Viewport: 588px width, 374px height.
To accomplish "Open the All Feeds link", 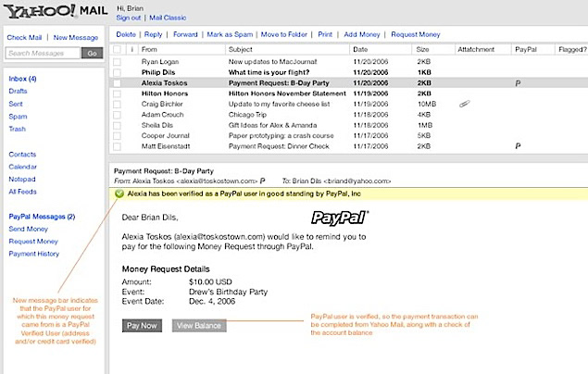I will point(22,192).
